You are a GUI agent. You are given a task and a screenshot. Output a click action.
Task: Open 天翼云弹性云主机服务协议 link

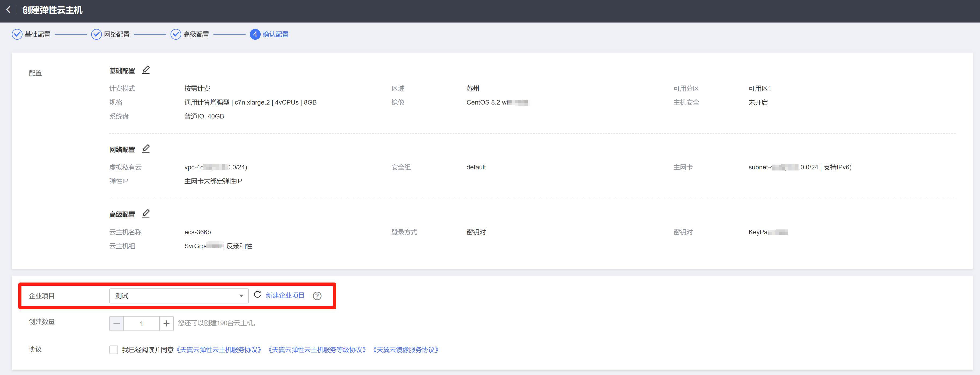(x=219, y=350)
